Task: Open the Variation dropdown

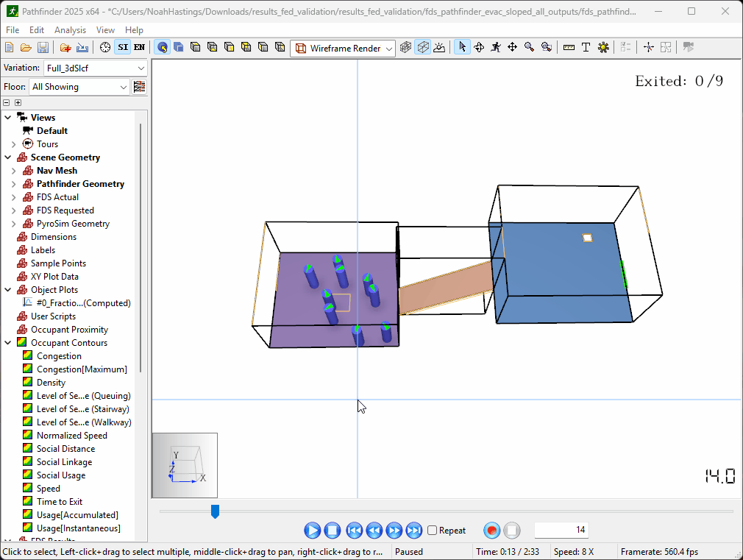Action: (x=95, y=68)
